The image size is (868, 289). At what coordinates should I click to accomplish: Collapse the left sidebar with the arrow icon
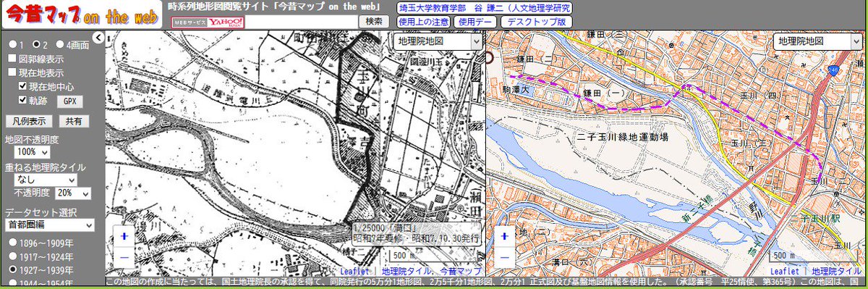pyautogui.click(x=98, y=39)
